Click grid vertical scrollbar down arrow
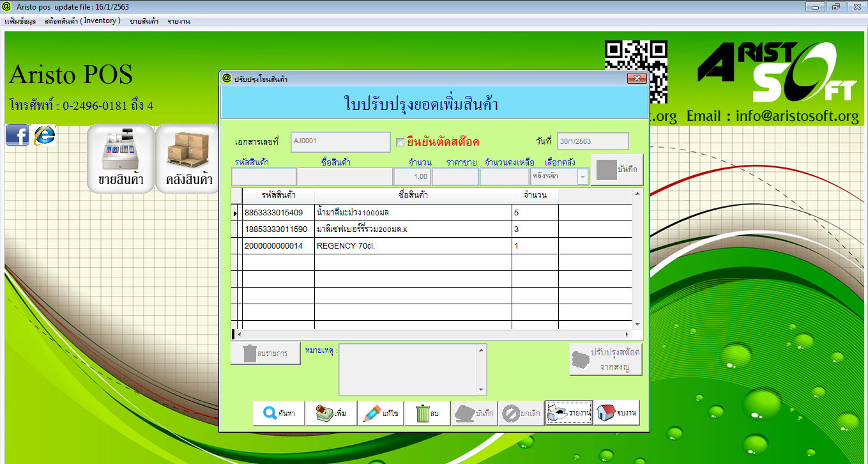Viewport: 868px width, 464px height. click(x=637, y=324)
